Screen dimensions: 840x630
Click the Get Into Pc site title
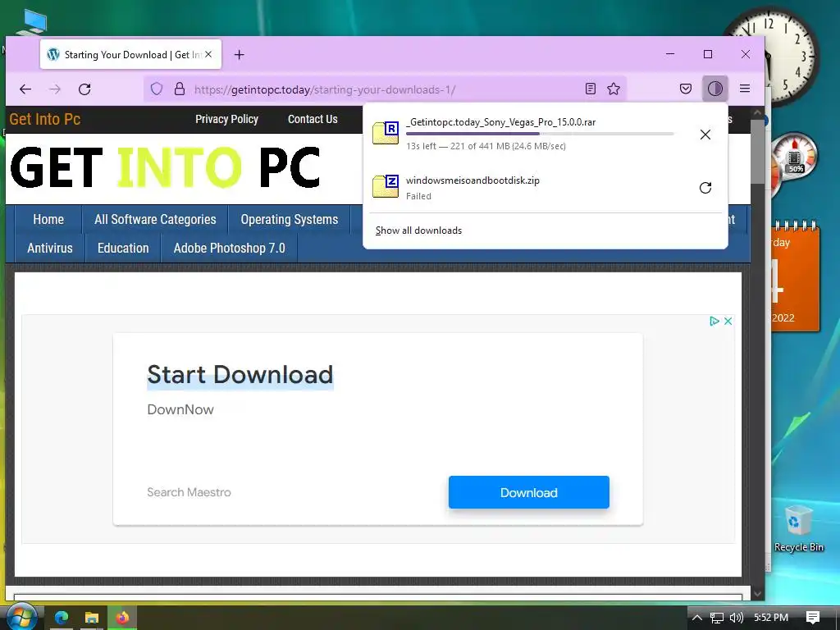[45, 119]
